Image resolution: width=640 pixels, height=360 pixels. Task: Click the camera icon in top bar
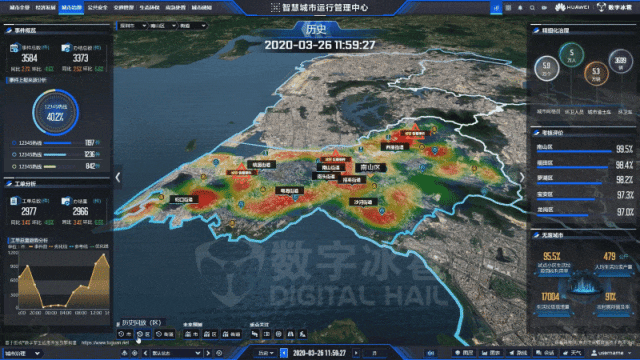click(544, 8)
